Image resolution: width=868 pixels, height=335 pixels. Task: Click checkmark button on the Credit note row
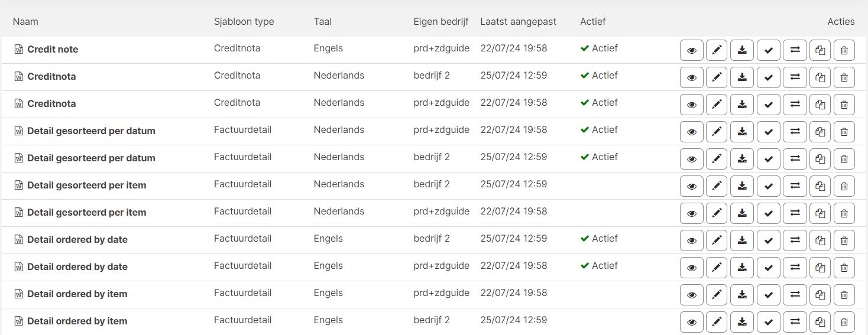(x=769, y=50)
